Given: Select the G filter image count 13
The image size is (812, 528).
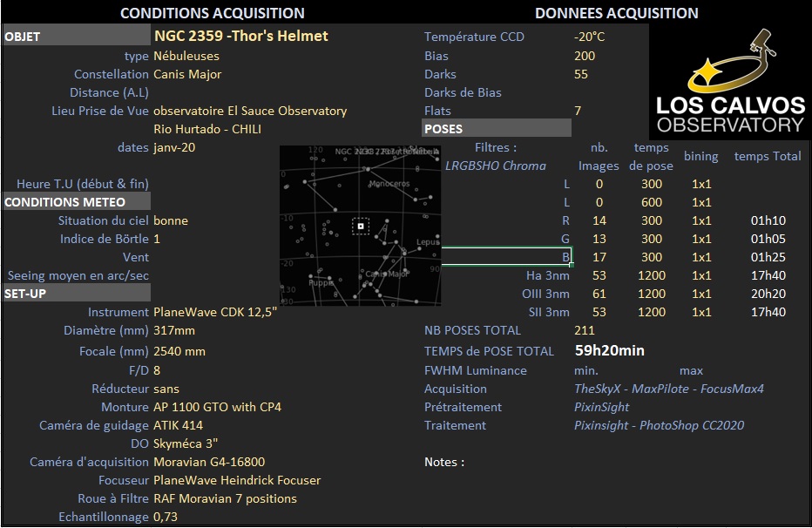Looking at the screenshot, I should pyautogui.click(x=599, y=239).
